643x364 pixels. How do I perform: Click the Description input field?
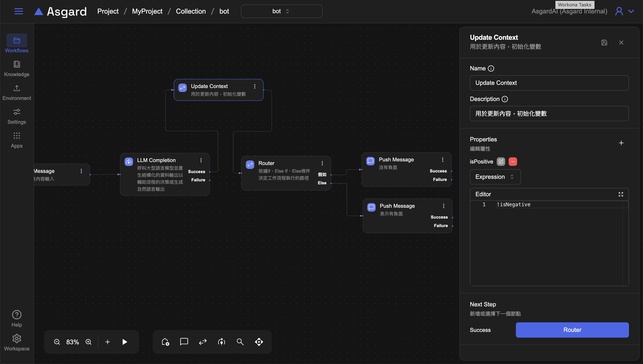coord(549,114)
